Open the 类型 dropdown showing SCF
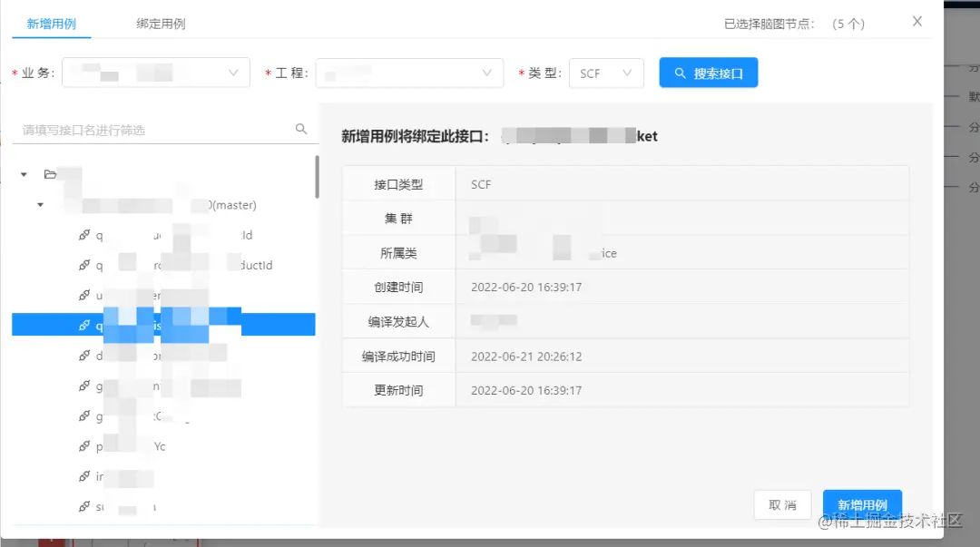980x547 pixels. (x=606, y=72)
